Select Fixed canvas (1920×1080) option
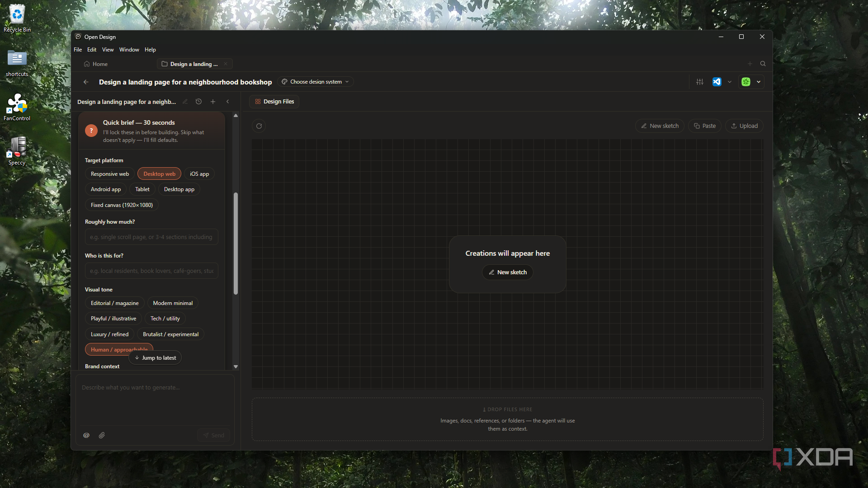 [122, 205]
